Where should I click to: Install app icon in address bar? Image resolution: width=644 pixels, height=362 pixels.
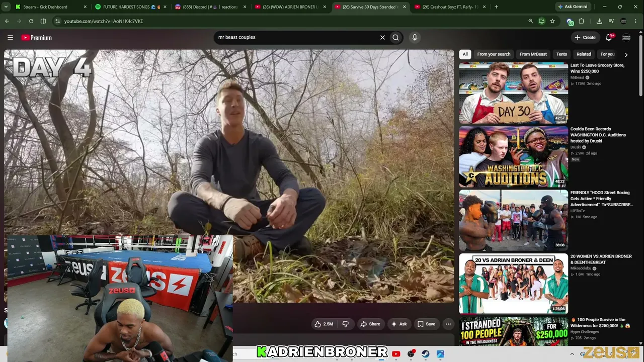click(x=541, y=21)
